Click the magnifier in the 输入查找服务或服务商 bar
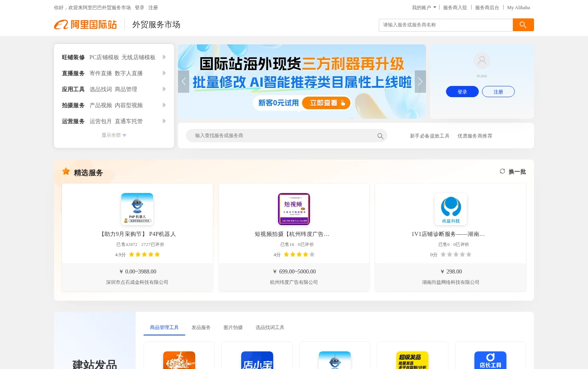 [x=380, y=136]
